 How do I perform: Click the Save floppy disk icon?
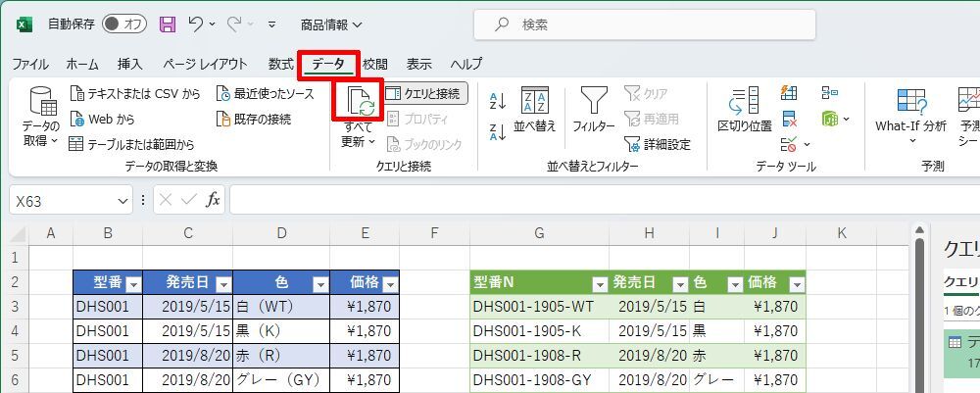click(x=168, y=24)
